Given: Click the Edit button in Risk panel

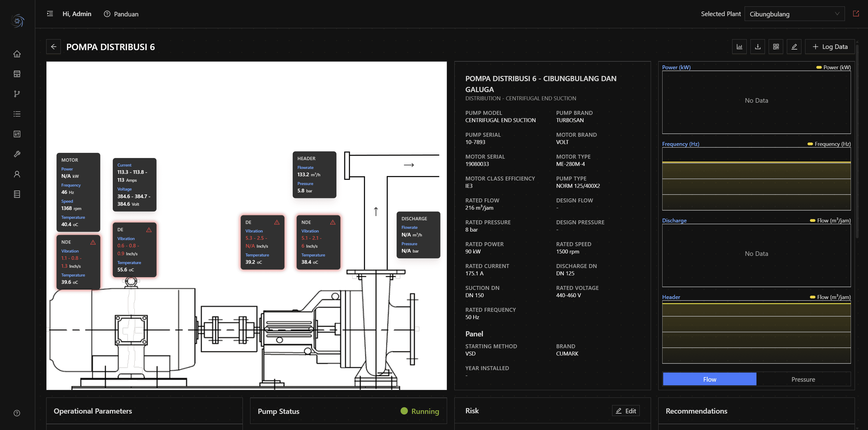Looking at the screenshot, I should click(x=626, y=411).
